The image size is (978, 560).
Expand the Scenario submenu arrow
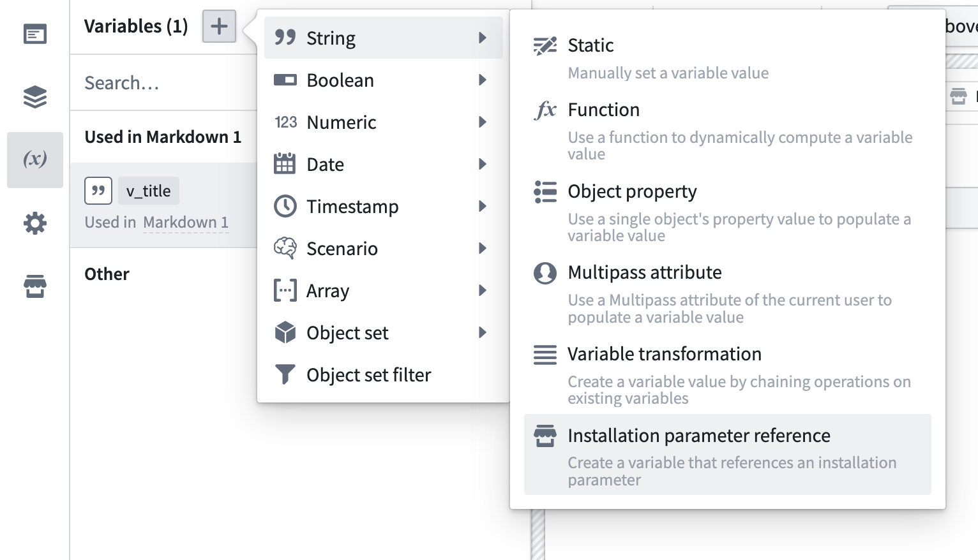tap(483, 249)
